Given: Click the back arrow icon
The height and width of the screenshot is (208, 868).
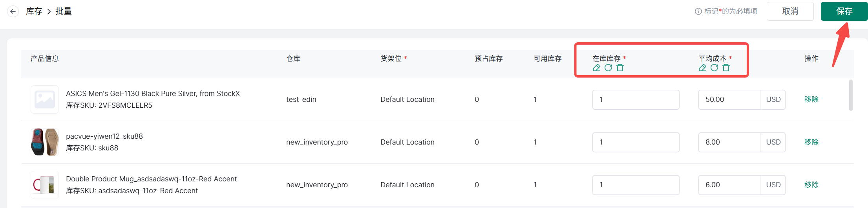Looking at the screenshot, I should [13, 11].
